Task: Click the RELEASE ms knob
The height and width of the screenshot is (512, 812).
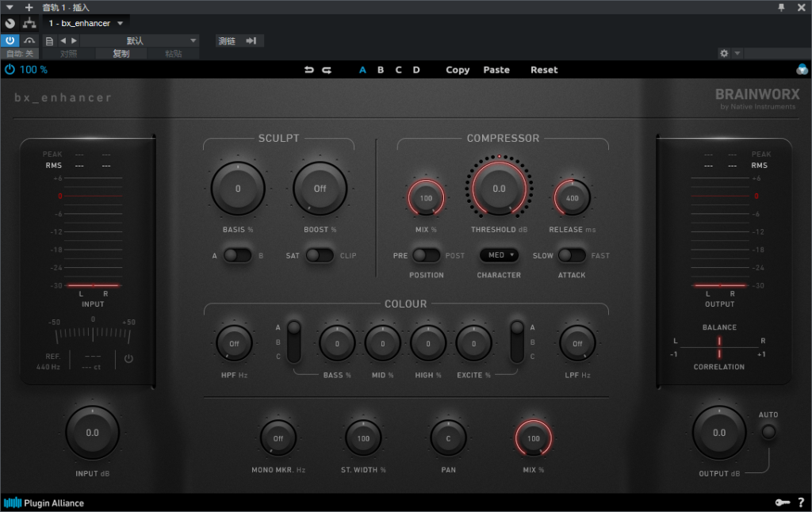Action: coord(573,198)
